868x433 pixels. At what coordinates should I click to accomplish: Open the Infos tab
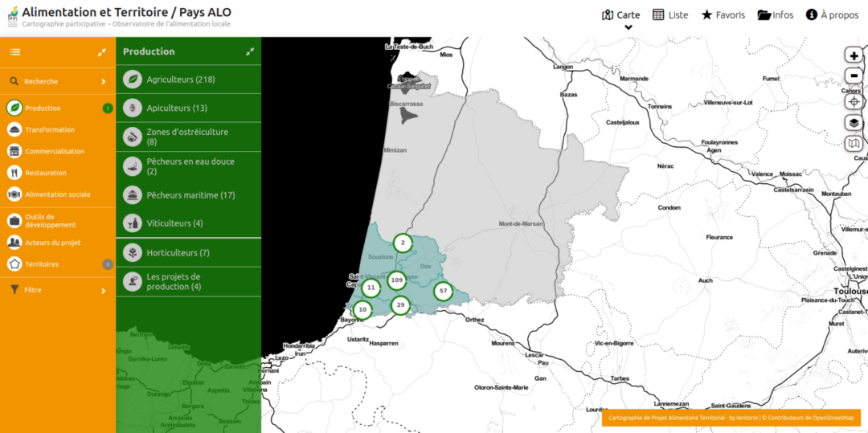(776, 15)
